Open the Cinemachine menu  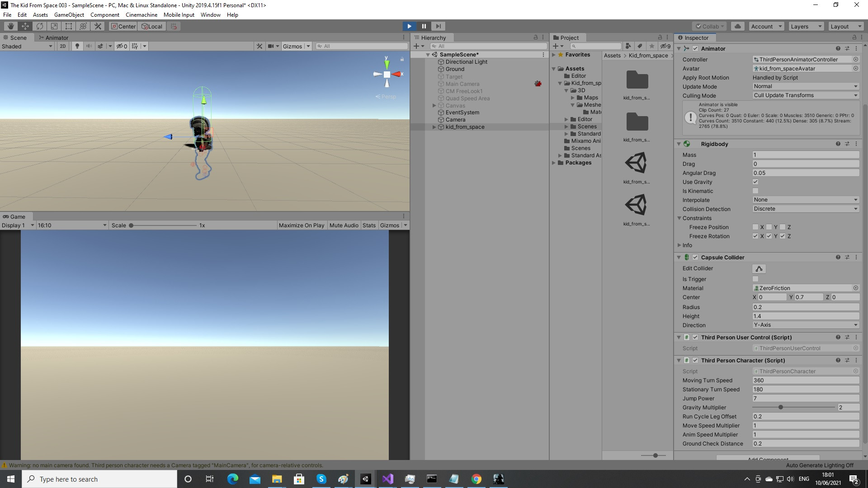tap(142, 15)
